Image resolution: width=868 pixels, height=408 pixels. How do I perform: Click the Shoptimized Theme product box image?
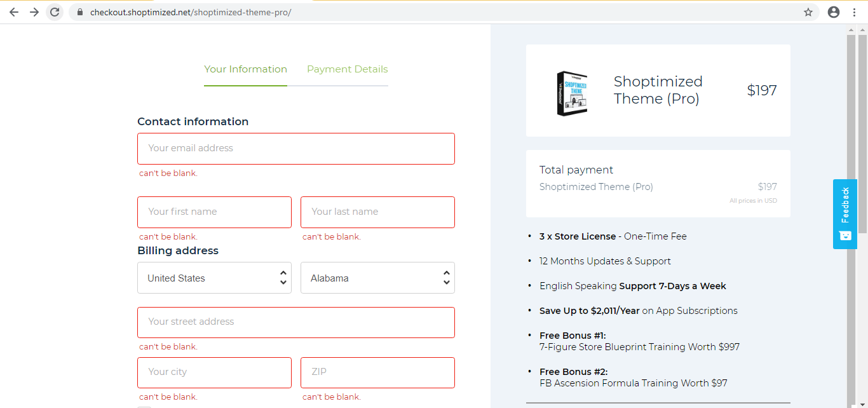[x=573, y=93]
